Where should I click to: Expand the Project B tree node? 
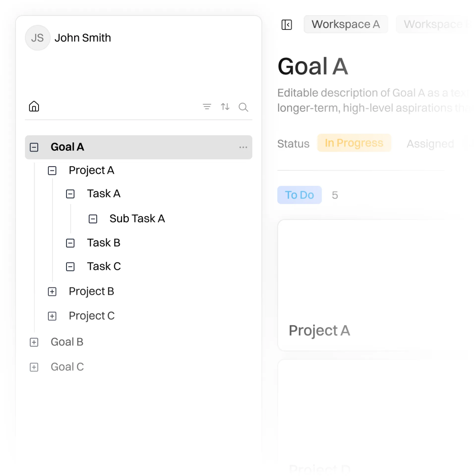tap(52, 291)
